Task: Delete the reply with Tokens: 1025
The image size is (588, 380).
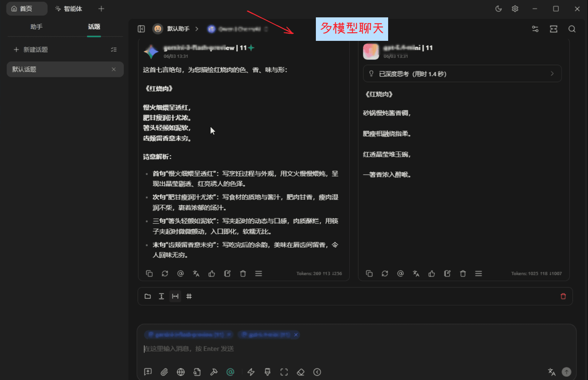Action: [x=463, y=274]
